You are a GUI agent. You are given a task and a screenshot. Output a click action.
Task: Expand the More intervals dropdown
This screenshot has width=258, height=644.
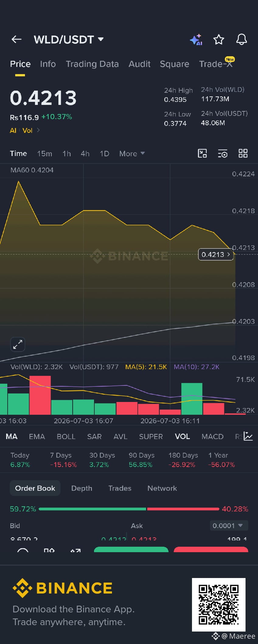[132, 154]
